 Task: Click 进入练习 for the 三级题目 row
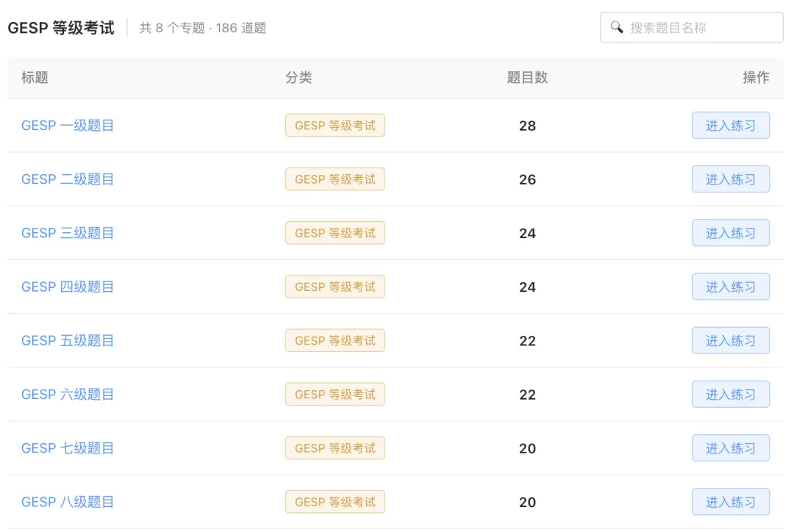[731, 233]
